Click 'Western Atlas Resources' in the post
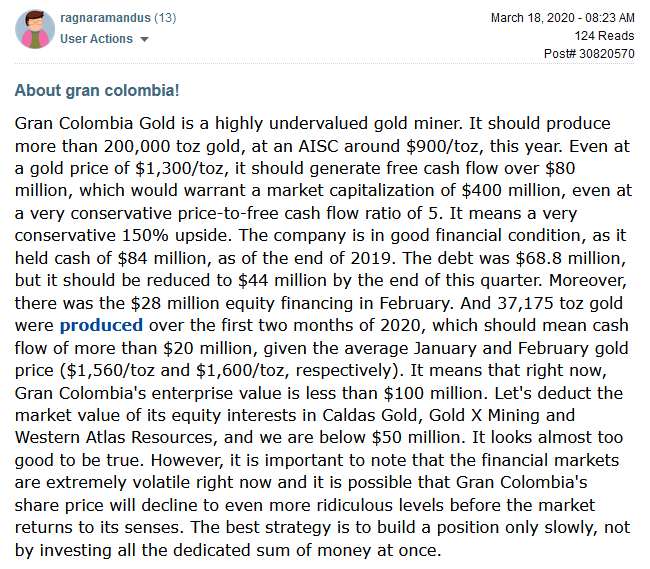The image size is (650, 569). coord(114,438)
